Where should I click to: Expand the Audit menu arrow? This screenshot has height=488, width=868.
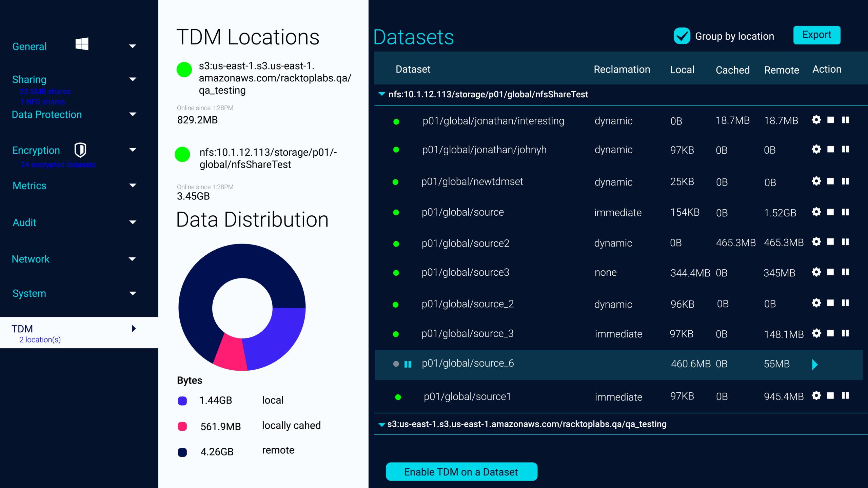point(133,222)
